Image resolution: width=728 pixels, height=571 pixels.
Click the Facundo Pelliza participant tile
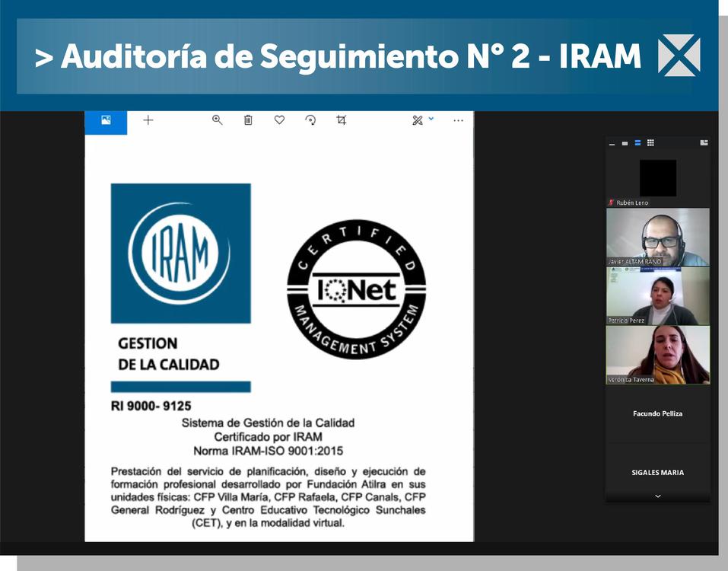tap(658, 413)
